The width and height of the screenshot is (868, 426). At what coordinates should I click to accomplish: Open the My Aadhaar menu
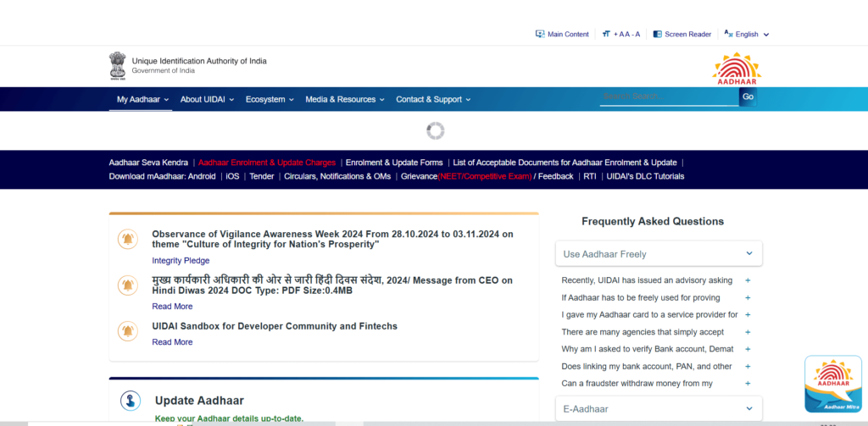(x=142, y=99)
